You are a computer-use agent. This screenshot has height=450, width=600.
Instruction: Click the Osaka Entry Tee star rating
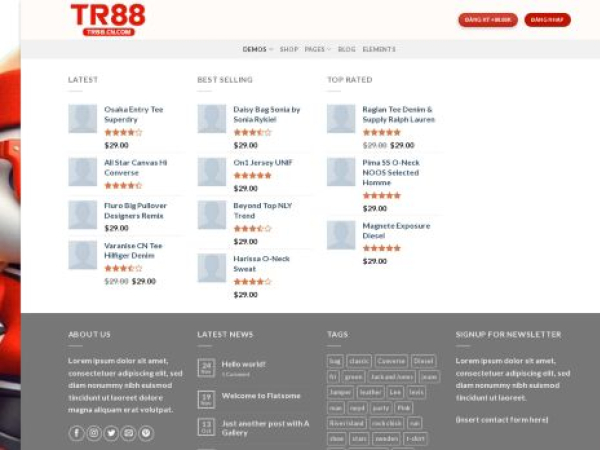[x=123, y=132]
